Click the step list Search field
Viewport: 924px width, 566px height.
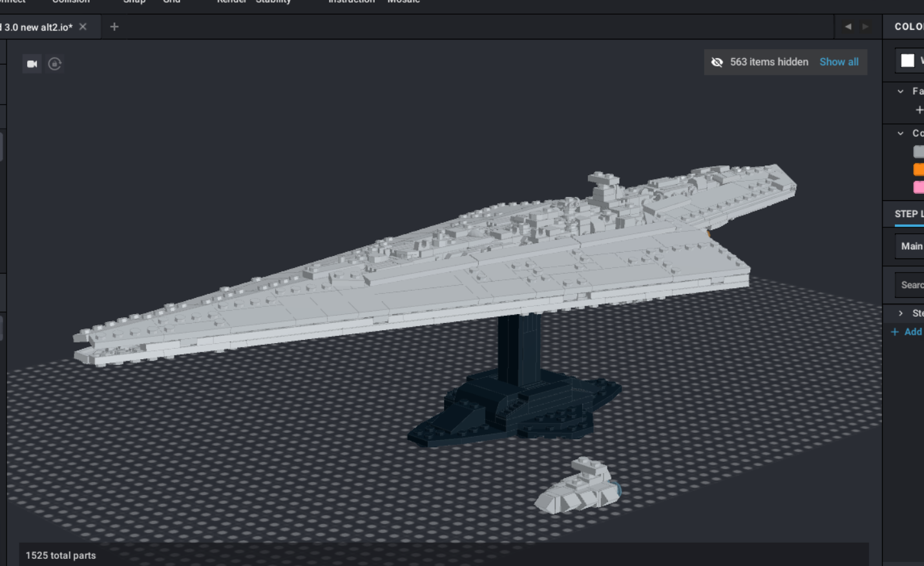[910, 285]
